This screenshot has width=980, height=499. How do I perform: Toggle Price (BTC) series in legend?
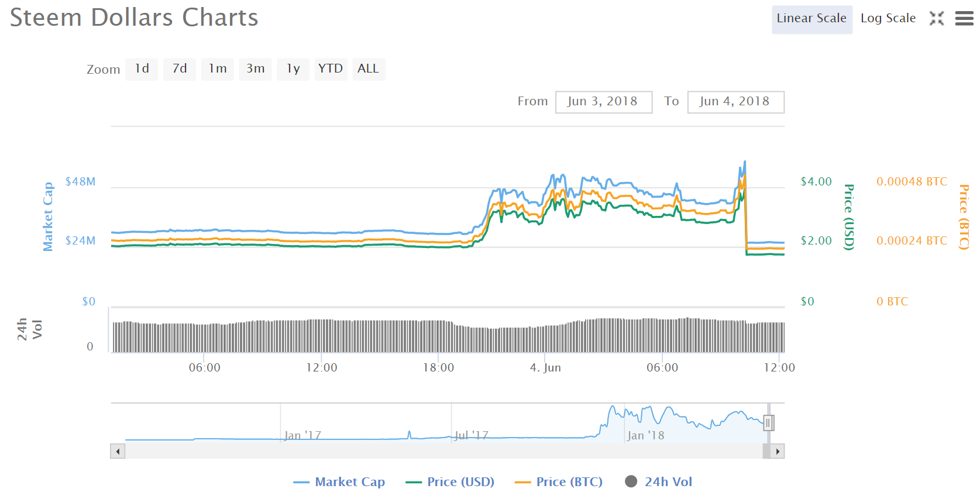(x=559, y=482)
